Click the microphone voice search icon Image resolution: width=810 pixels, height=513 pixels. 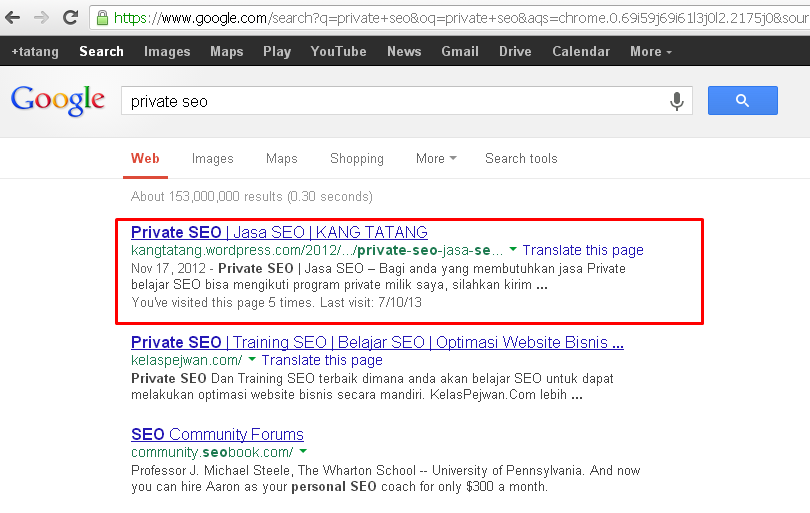click(676, 101)
